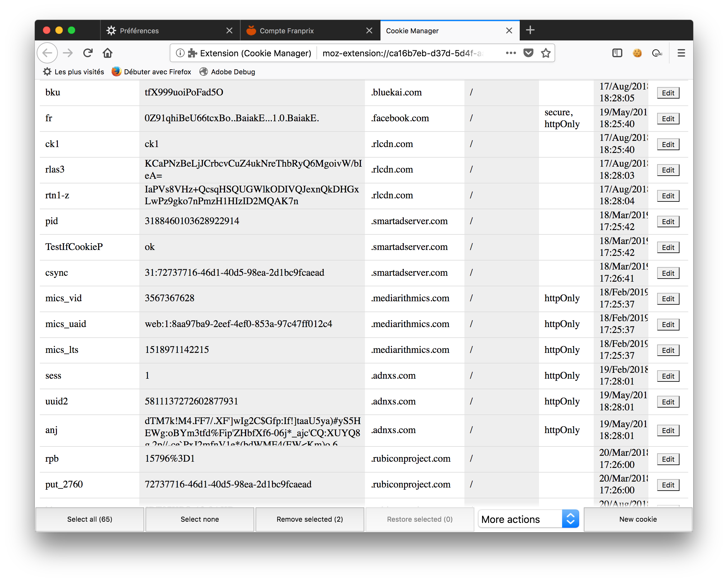Click the TestIfCookieP name cell
Screen dimensions: 728x582
90,247
